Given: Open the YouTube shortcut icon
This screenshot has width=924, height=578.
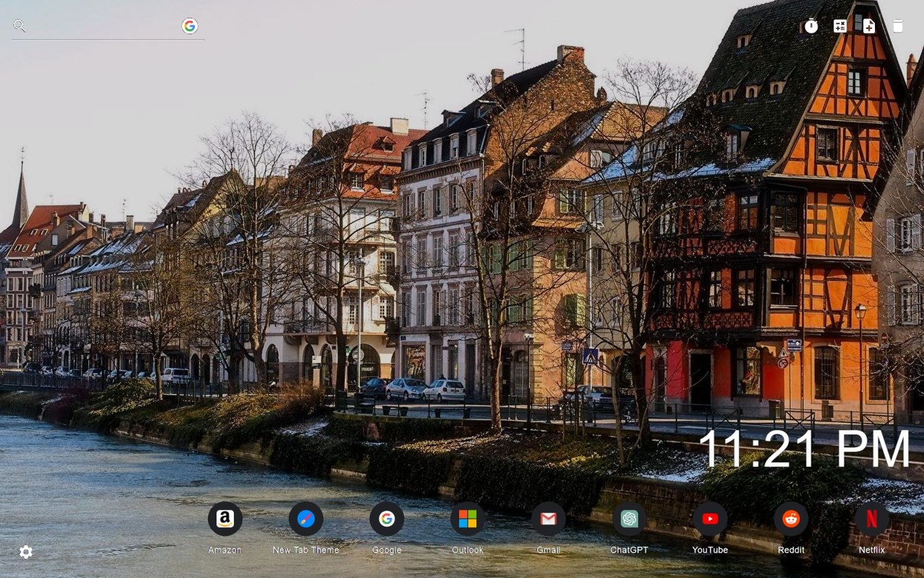Looking at the screenshot, I should (x=710, y=519).
